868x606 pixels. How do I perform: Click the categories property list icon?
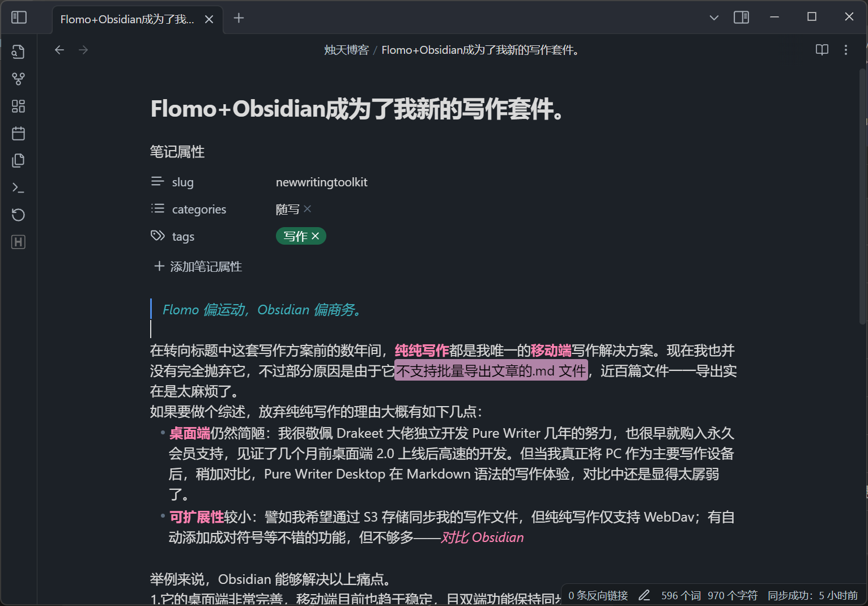tap(158, 209)
